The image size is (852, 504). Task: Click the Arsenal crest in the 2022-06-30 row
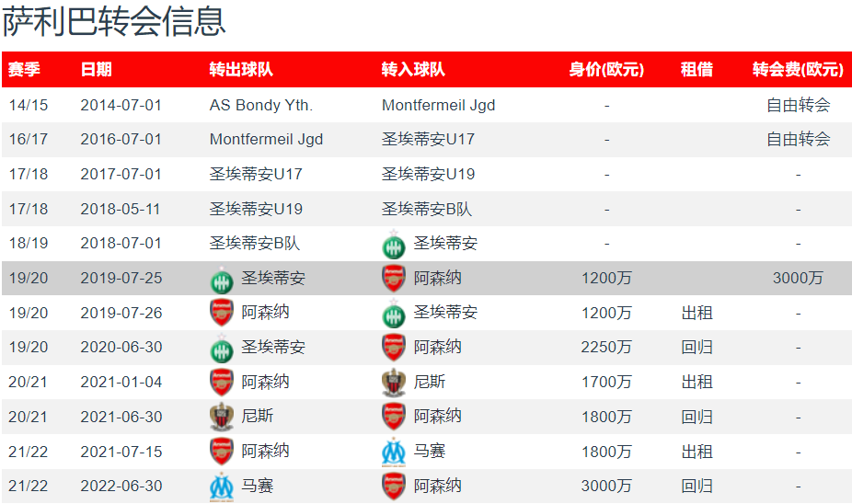[394, 486]
